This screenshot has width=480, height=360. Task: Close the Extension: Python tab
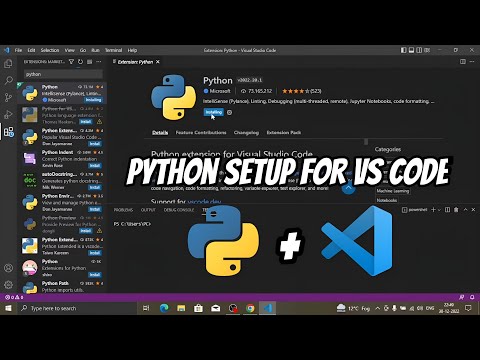pyautogui.click(x=158, y=62)
